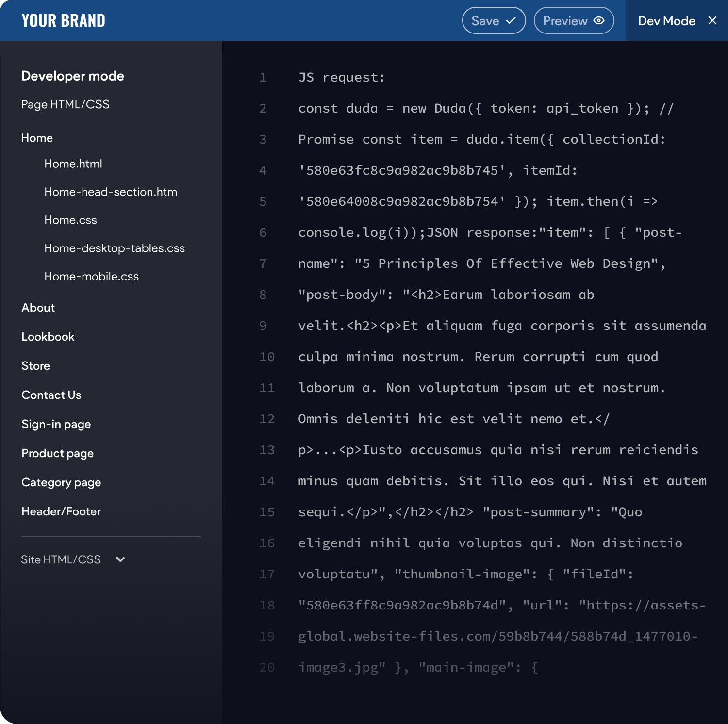Open Home-head-section.htm file

(111, 192)
